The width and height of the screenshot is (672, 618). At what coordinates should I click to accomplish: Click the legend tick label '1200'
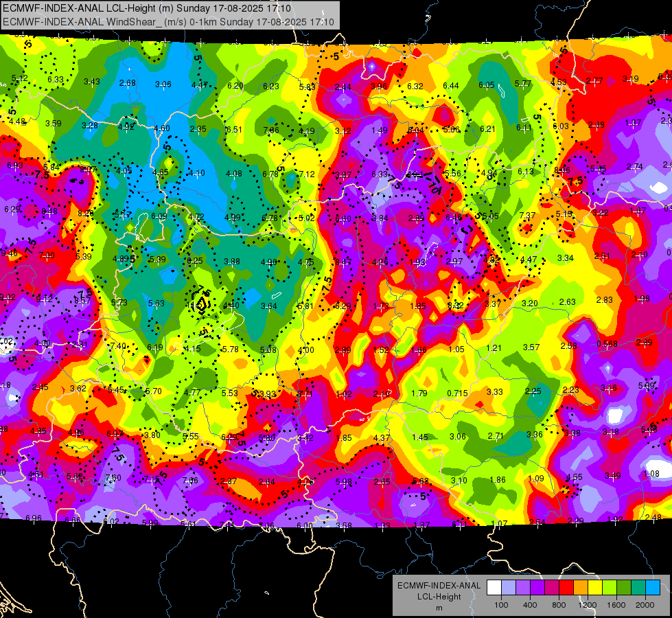pyautogui.click(x=587, y=605)
